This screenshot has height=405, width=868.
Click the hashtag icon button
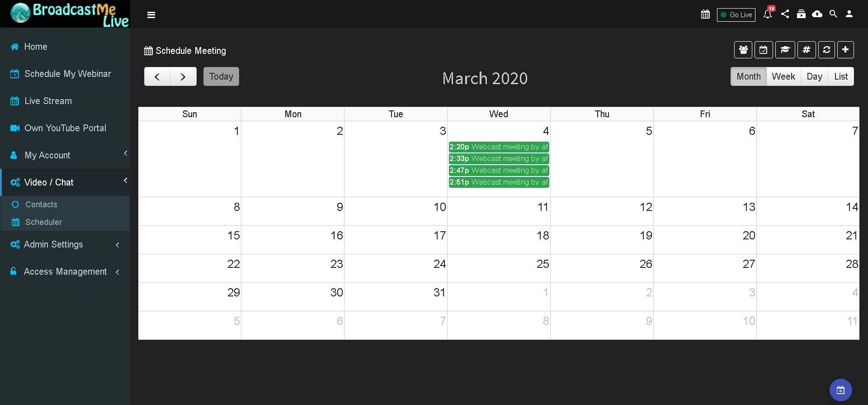(x=807, y=50)
